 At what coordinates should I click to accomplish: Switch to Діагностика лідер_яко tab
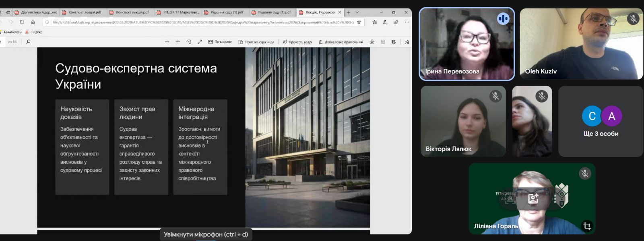[36, 12]
